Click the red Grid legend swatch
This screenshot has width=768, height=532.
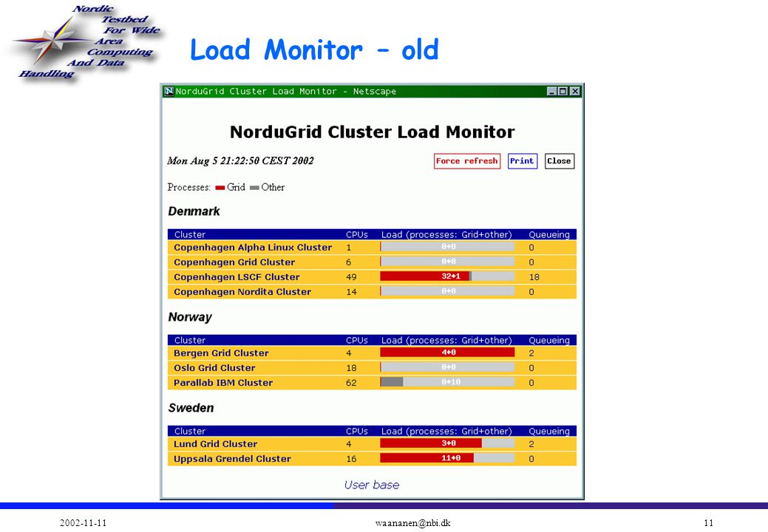coord(220,188)
